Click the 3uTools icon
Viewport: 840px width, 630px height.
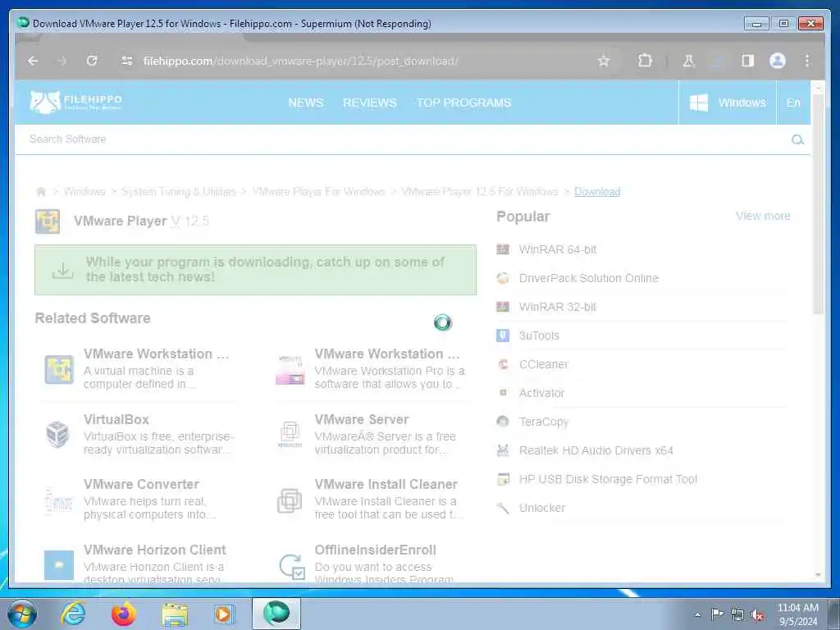pyautogui.click(x=503, y=336)
